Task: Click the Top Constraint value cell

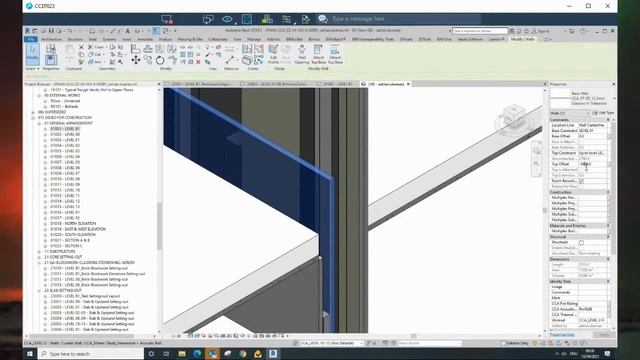Action: pos(593,153)
